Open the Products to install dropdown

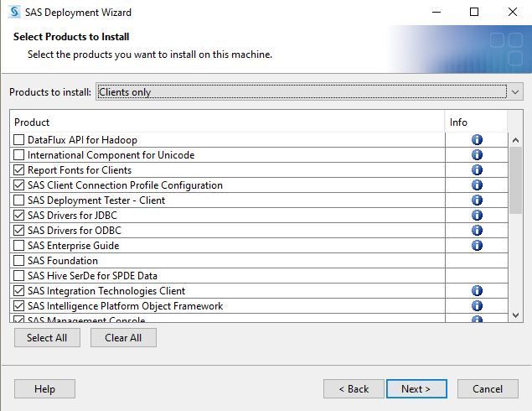point(309,91)
